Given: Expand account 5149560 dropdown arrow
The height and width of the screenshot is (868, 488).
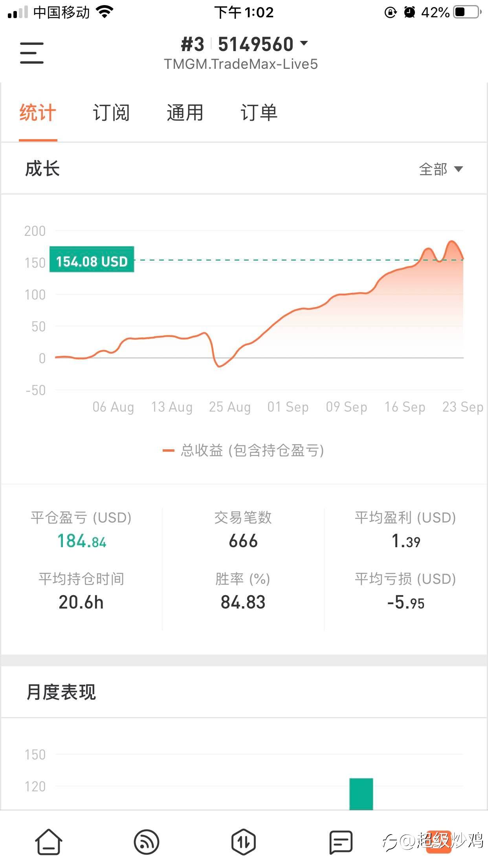Looking at the screenshot, I should 304,43.
